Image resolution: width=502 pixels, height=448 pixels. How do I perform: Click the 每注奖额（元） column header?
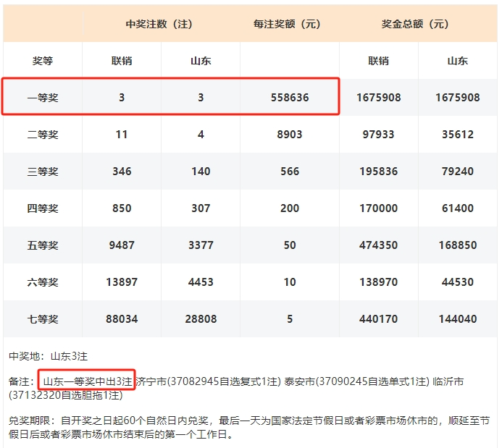coord(287,24)
